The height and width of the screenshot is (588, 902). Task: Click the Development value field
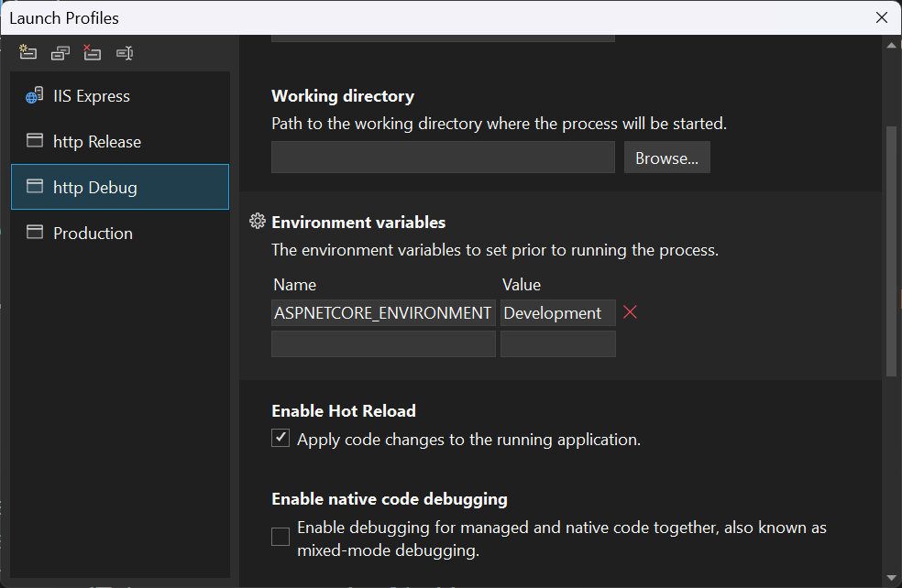tap(557, 313)
